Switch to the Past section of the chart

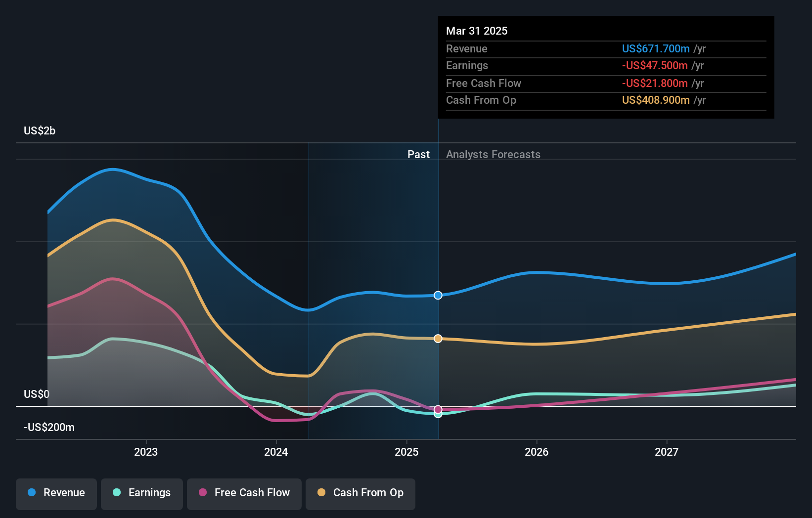pyautogui.click(x=419, y=154)
